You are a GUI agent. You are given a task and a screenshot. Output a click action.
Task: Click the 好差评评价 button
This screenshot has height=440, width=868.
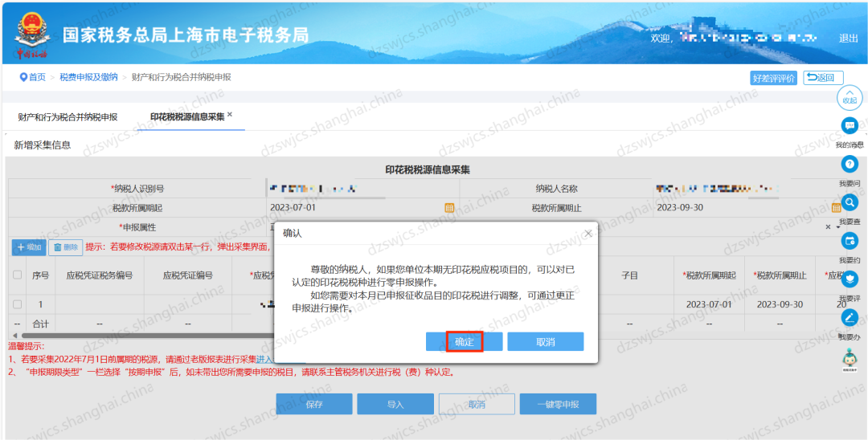(x=773, y=78)
